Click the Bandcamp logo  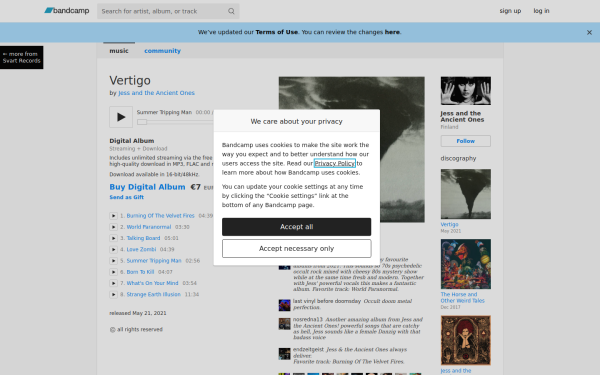point(67,11)
